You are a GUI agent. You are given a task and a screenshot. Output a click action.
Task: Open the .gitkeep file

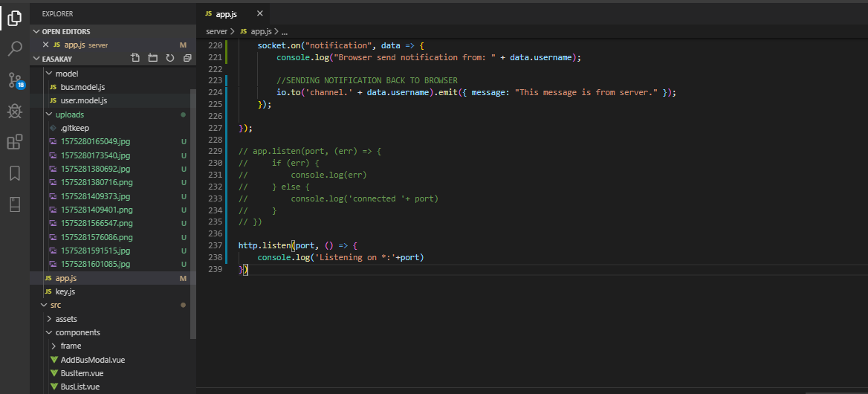pos(75,128)
